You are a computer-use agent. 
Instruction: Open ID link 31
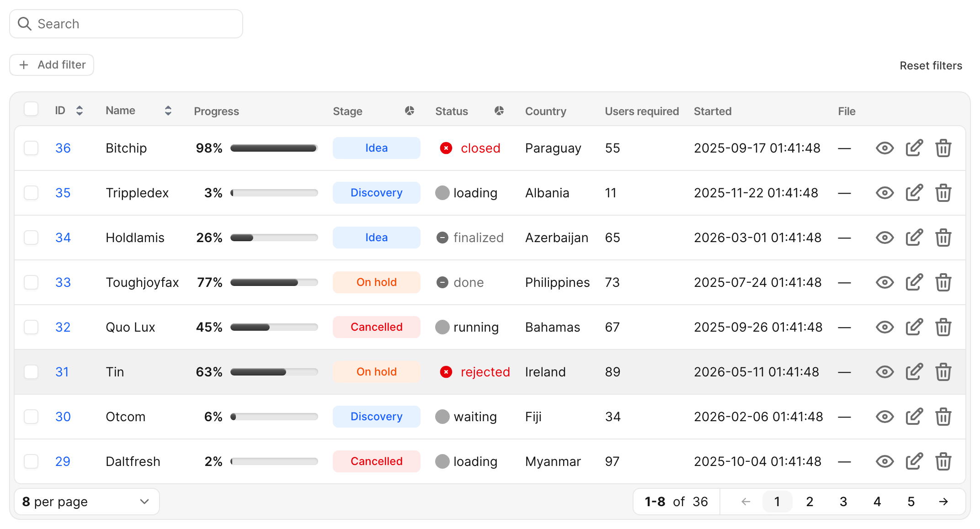(62, 372)
